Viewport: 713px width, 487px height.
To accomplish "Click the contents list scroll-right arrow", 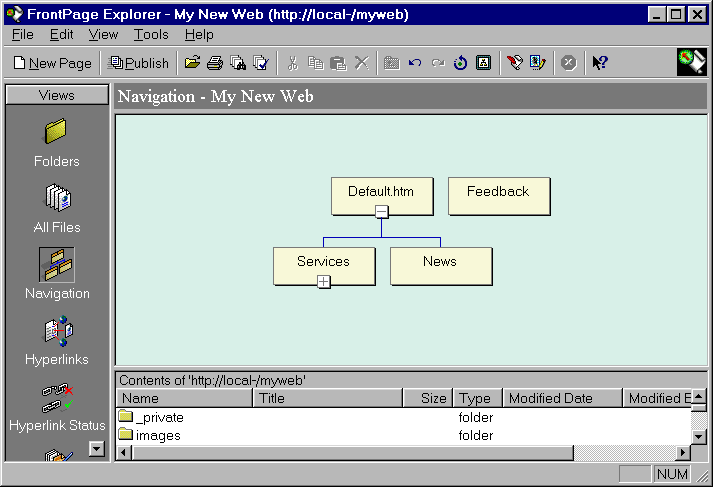I will tap(683, 453).
